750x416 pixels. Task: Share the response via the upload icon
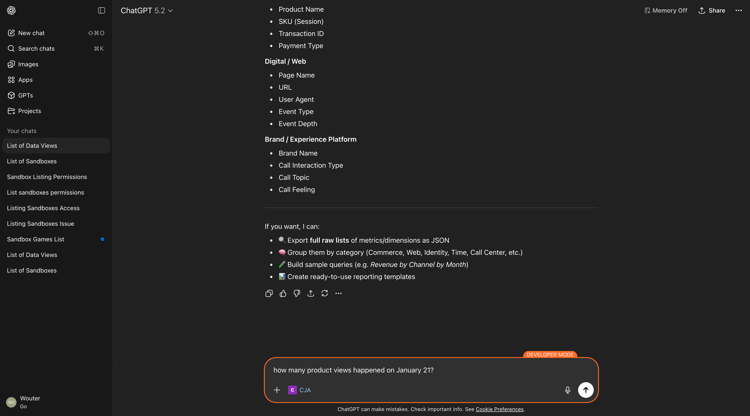coord(310,294)
